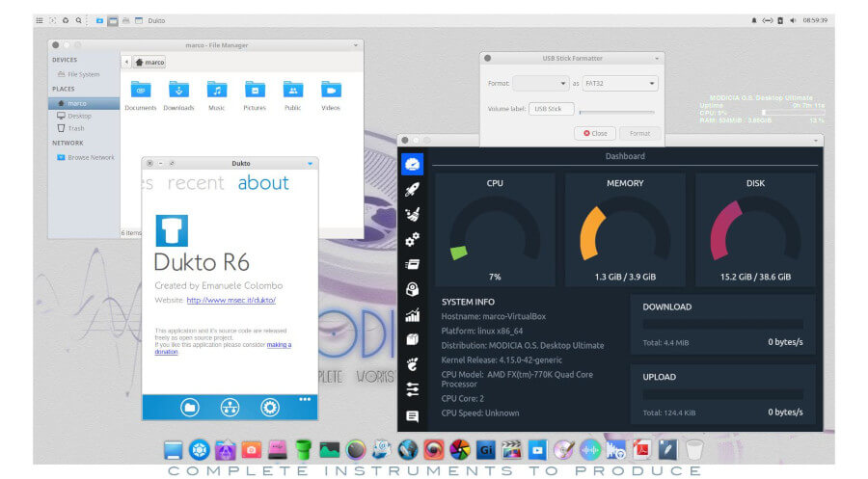The height and width of the screenshot is (479, 868).
Task: Open Services gears icon in Stacer sidebar
Action: [x=412, y=239]
